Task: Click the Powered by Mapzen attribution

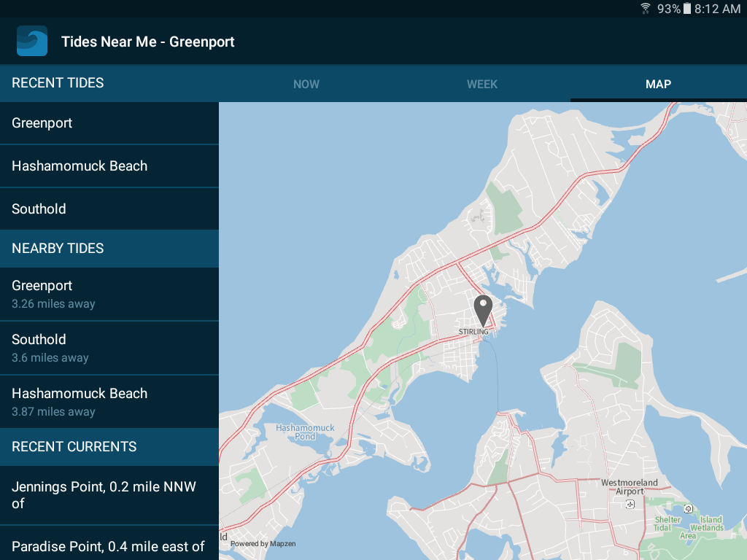Action: tap(263, 544)
